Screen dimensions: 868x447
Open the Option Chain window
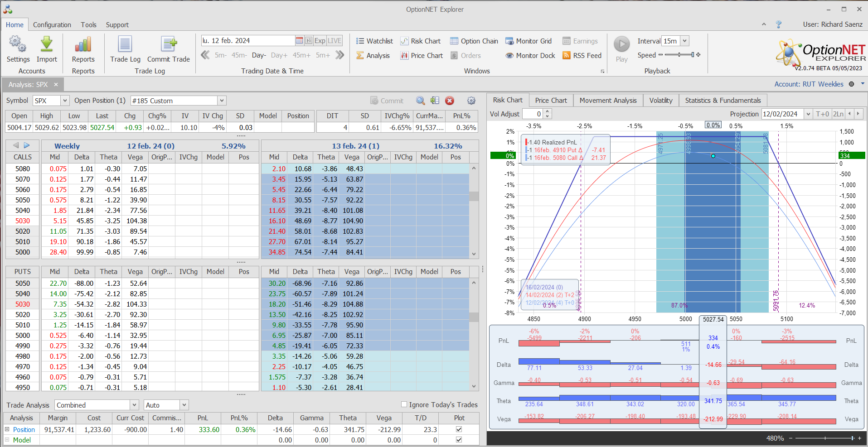pyautogui.click(x=474, y=41)
